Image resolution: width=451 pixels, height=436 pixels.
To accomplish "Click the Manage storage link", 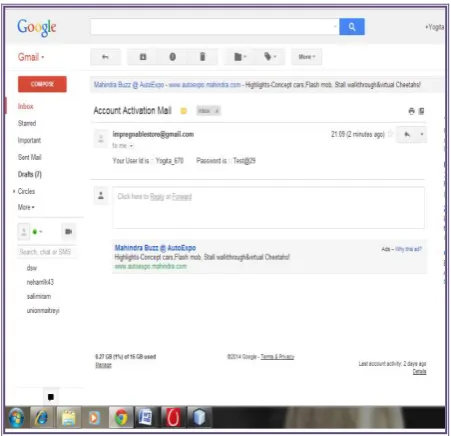I will pyautogui.click(x=103, y=365).
